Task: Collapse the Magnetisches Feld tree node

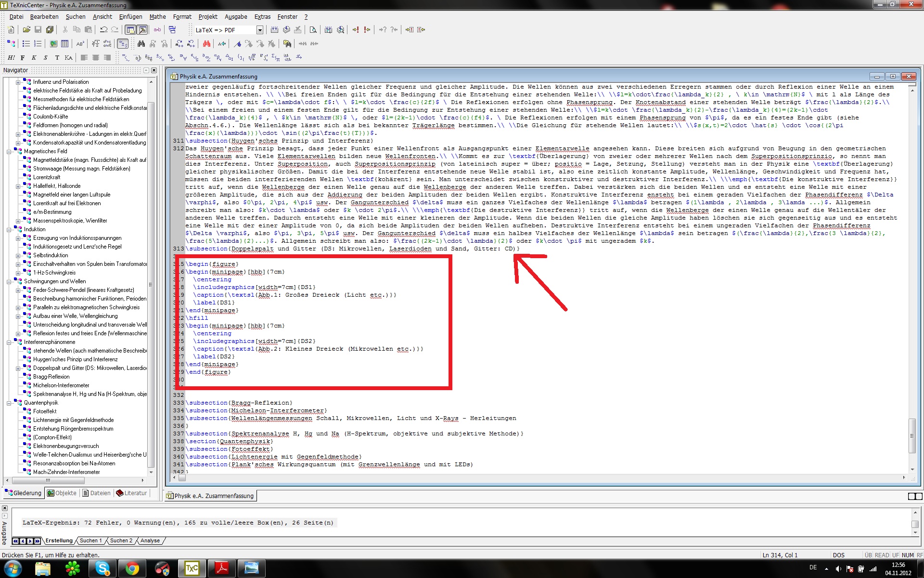Action: [x=9, y=151]
